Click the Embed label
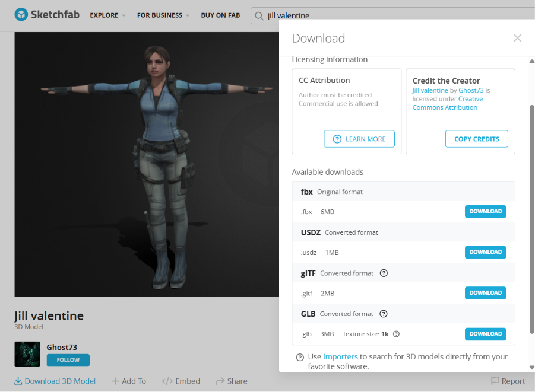Viewport: 535px width, 392px height. (188, 381)
